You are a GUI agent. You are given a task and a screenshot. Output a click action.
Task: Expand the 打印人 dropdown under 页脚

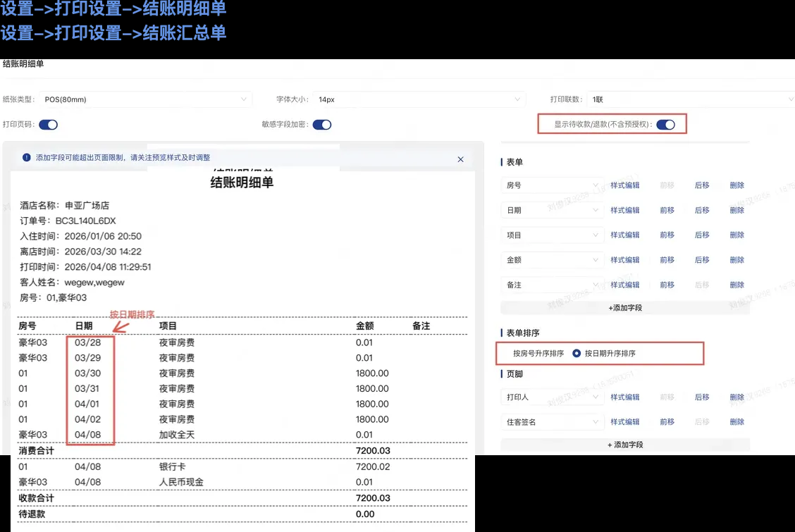click(552, 397)
